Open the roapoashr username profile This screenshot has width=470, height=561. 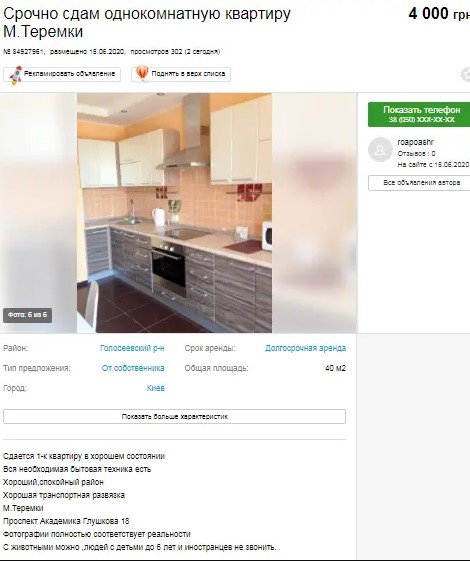(x=416, y=142)
